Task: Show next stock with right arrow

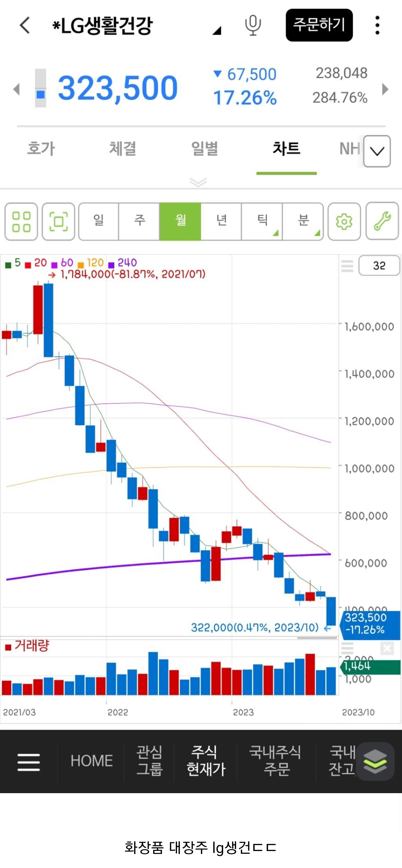Action: [386, 89]
